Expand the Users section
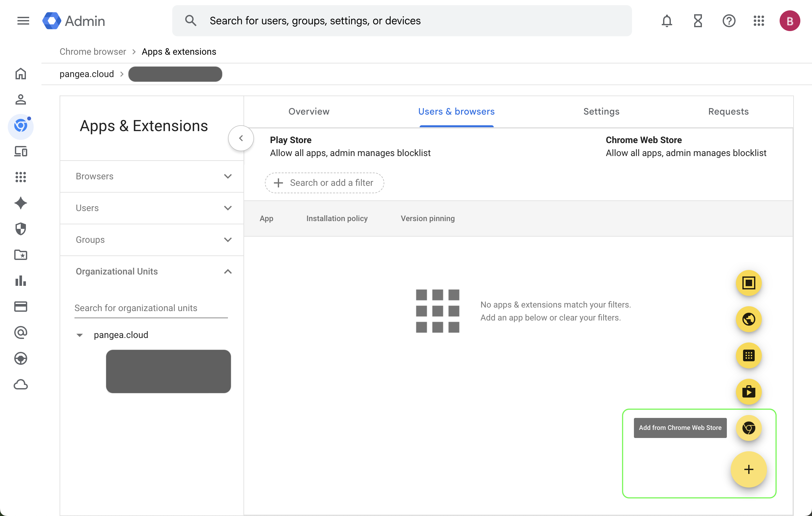This screenshot has height=516, width=812. (152, 208)
